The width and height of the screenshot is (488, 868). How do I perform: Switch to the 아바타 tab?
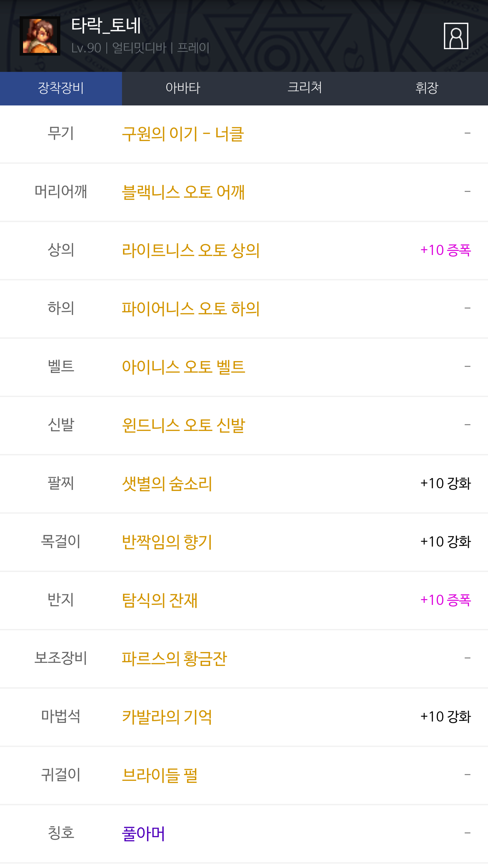(183, 88)
